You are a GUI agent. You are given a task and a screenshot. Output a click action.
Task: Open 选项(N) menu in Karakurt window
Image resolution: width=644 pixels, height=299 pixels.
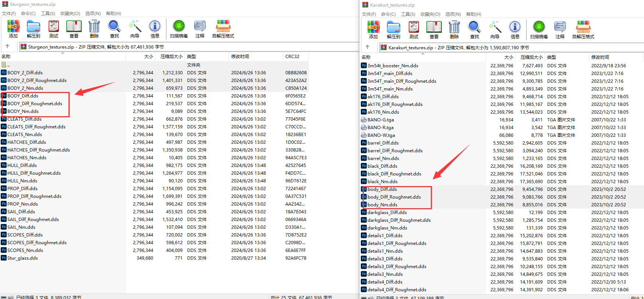(453, 14)
